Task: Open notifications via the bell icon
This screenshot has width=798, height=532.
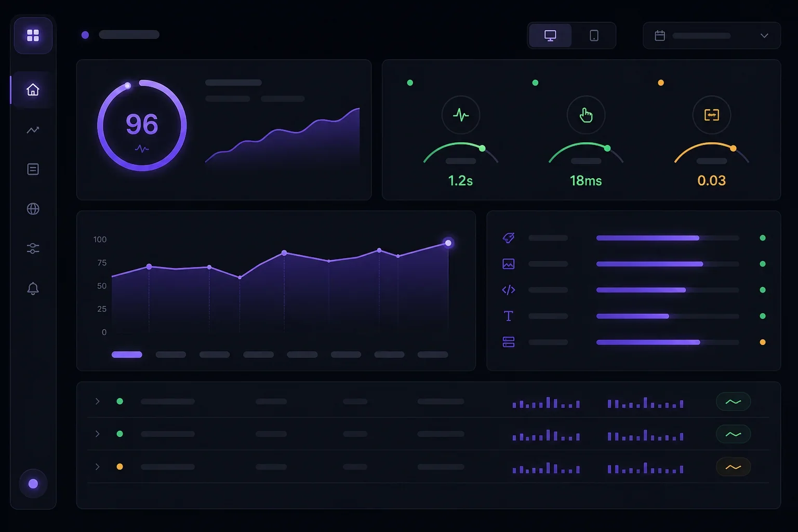Action: [x=33, y=288]
